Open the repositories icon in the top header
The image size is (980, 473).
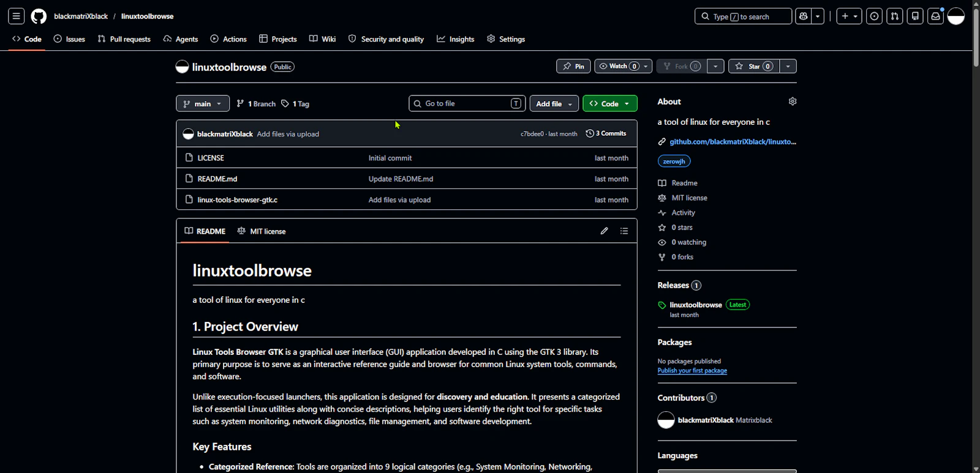[x=915, y=17]
